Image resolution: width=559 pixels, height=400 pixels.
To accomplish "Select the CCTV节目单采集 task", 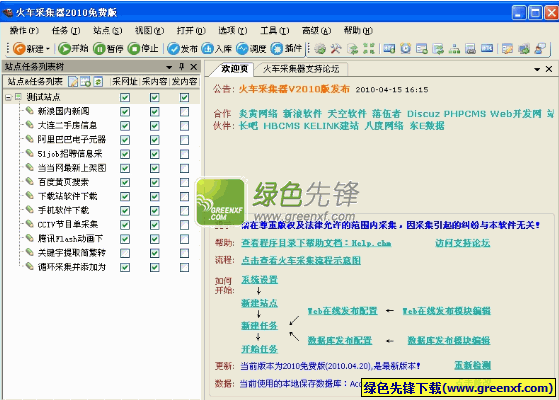I will tap(68, 225).
